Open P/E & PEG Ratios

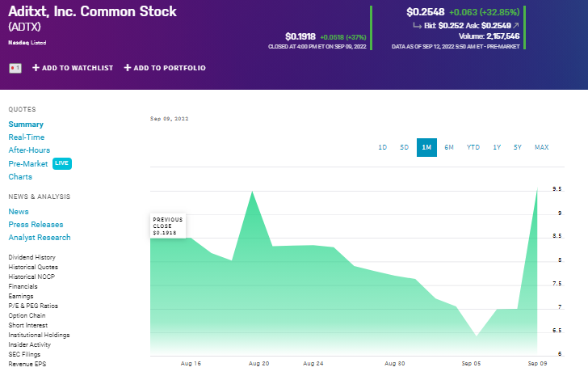pyautogui.click(x=33, y=306)
